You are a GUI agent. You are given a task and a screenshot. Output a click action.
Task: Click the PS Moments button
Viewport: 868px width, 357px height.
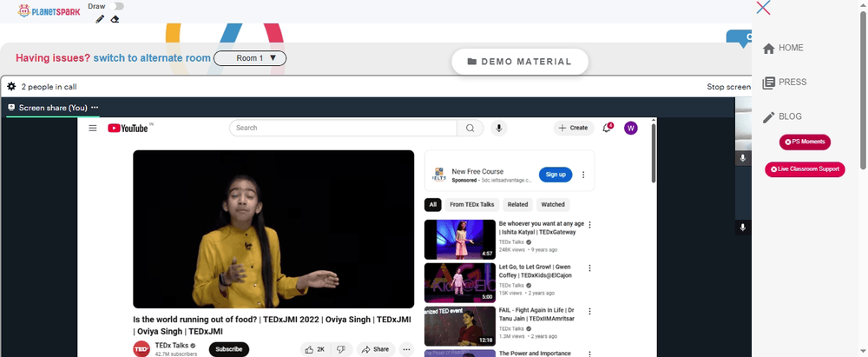[x=805, y=142]
